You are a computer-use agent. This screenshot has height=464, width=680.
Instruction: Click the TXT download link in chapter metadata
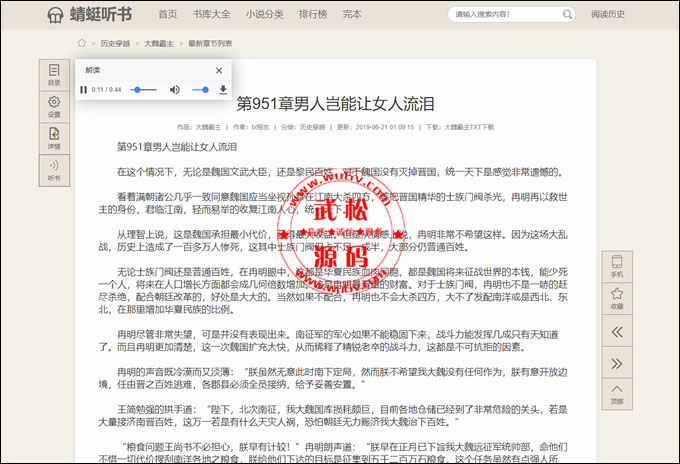[470, 127]
